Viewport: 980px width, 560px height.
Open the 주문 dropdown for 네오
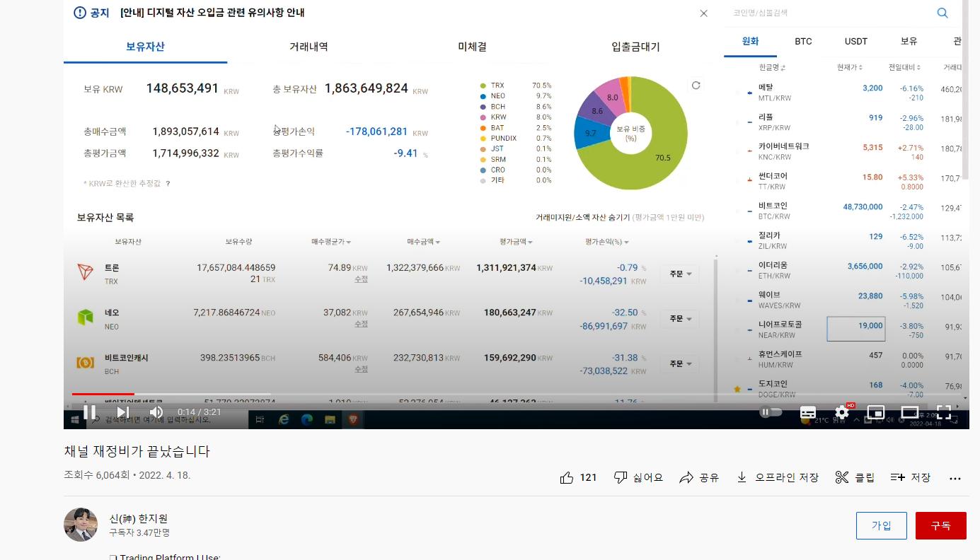click(679, 319)
